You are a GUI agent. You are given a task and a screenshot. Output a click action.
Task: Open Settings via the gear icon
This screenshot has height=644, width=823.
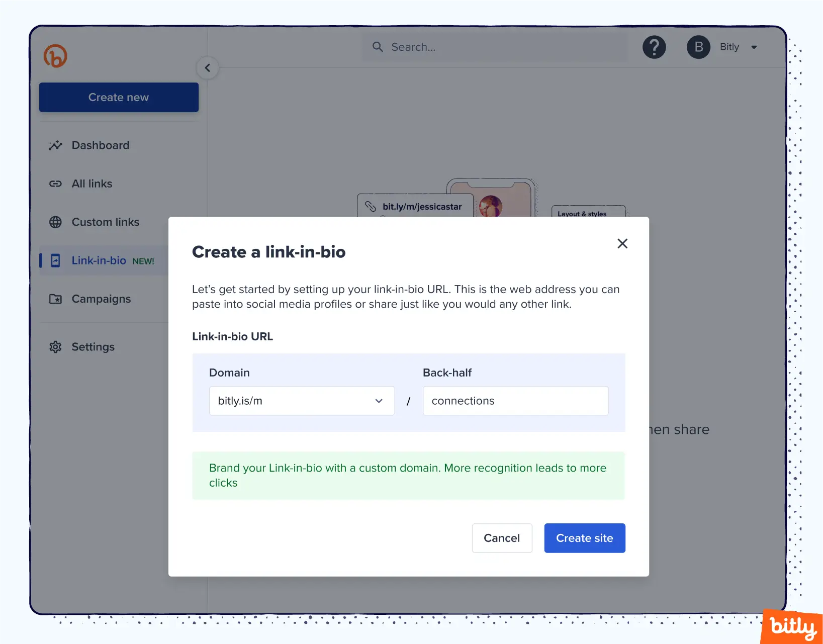55,347
